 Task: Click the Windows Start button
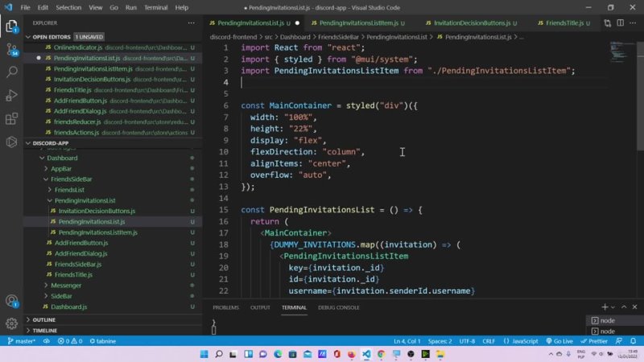click(204, 354)
